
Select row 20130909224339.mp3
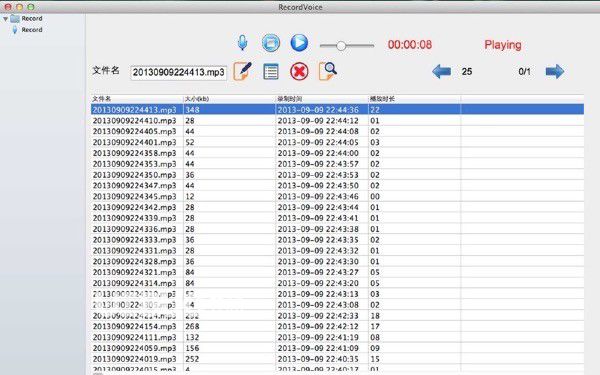[337, 218]
